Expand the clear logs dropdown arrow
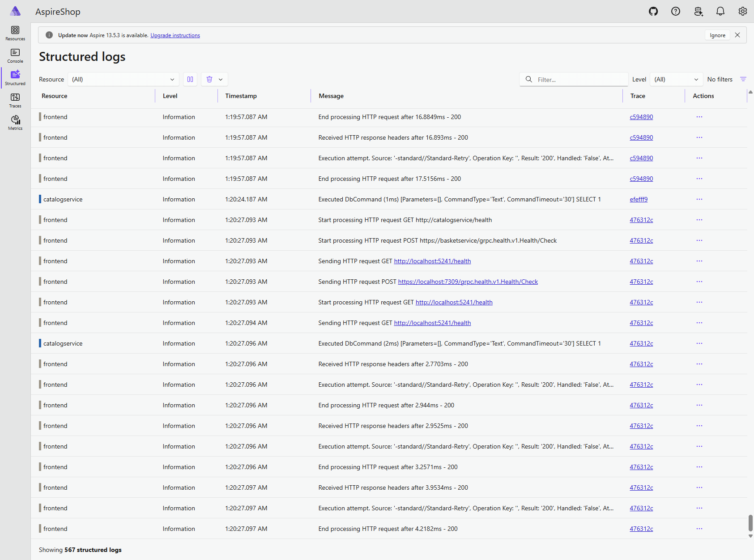754x560 pixels. pyautogui.click(x=221, y=79)
